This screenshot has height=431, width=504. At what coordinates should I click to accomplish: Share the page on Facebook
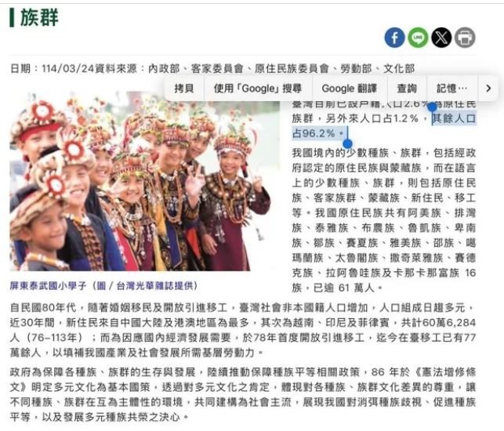tap(394, 38)
